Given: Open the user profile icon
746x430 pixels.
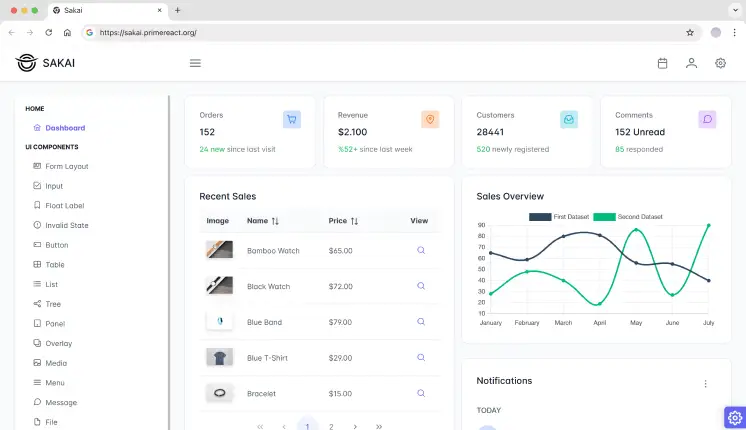Looking at the screenshot, I should (x=691, y=63).
